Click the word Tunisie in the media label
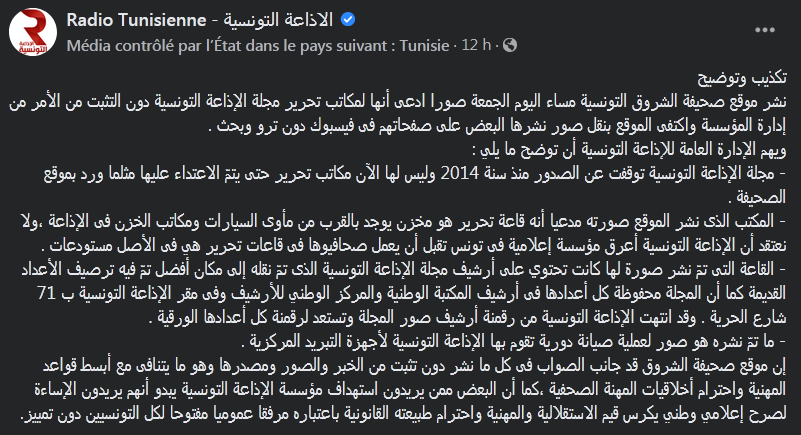The width and height of the screenshot is (801, 435). 425,45
